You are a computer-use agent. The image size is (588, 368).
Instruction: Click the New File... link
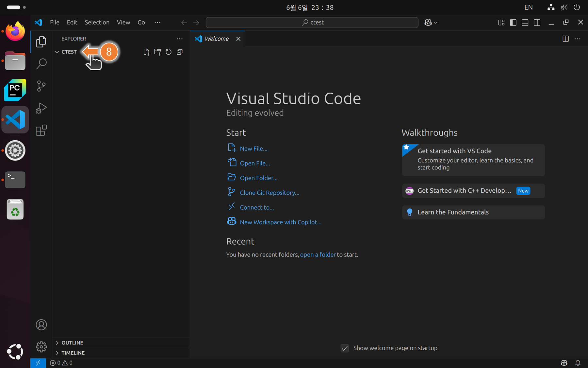tap(253, 149)
